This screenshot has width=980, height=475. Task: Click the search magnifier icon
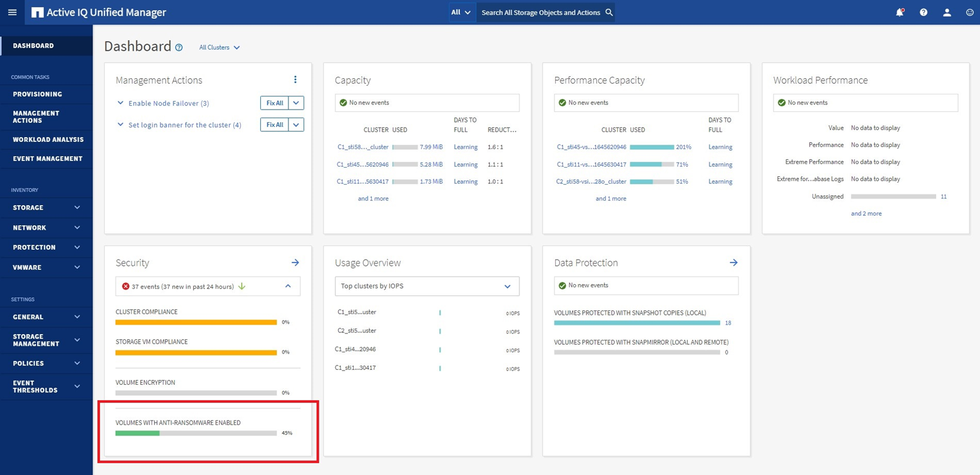[609, 13]
